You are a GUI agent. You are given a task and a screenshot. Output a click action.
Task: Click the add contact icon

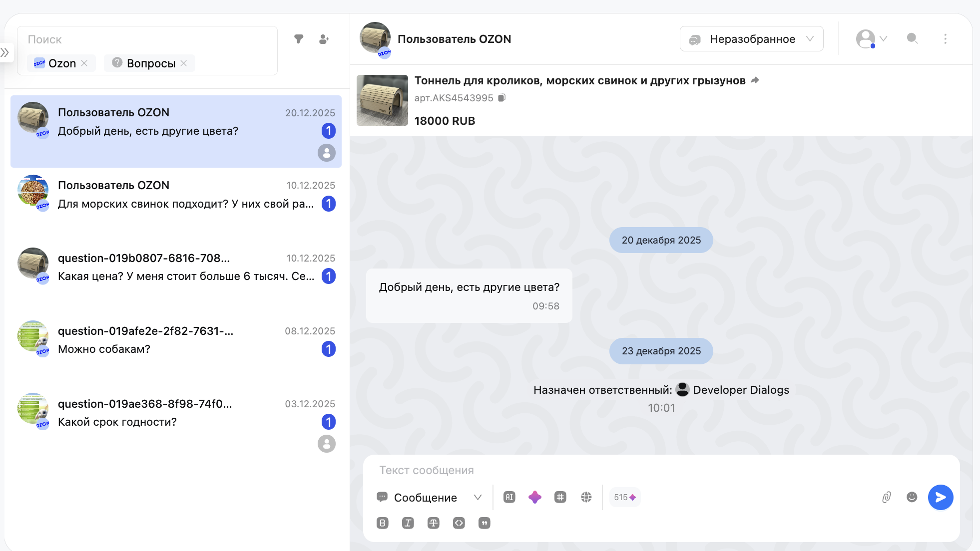tap(324, 39)
